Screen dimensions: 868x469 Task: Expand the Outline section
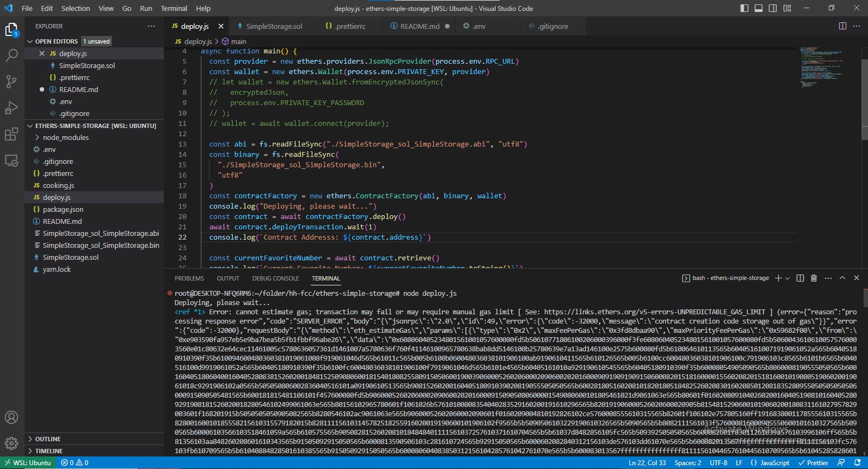tap(48, 439)
